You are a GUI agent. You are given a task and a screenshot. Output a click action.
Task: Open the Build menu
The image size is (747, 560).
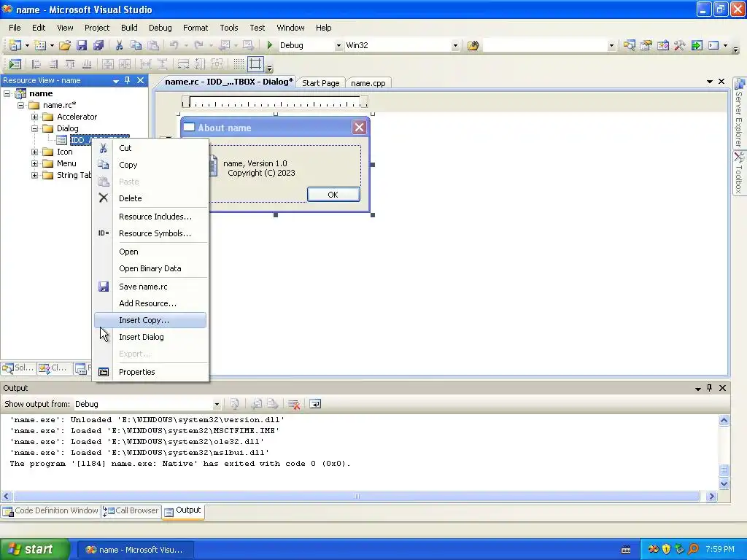129,28
